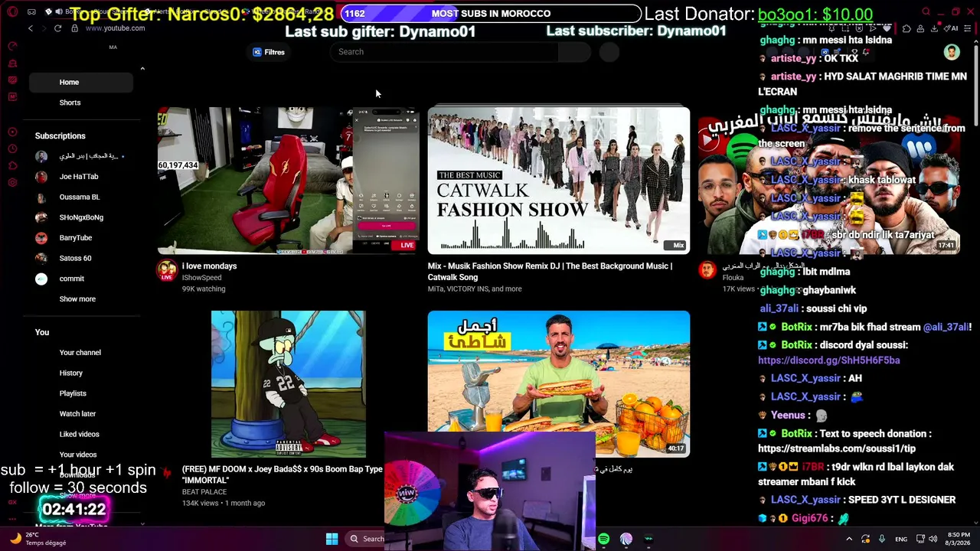980x551 pixels.
Task: Click the www.youtube.com address bar
Action: pyautogui.click(x=115, y=28)
